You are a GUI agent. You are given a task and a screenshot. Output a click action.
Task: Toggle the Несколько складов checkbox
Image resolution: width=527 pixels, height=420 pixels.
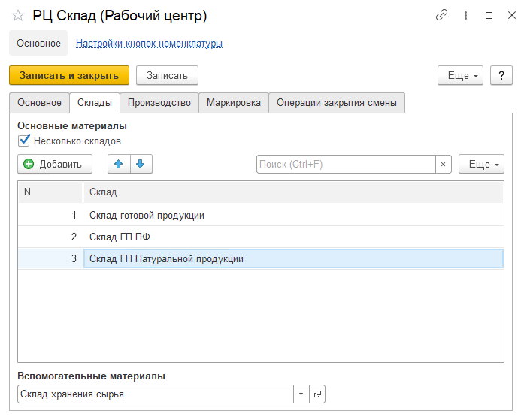(24, 141)
